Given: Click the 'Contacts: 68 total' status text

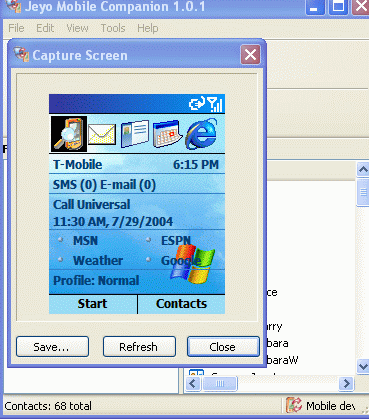Looking at the screenshot, I should [48, 406].
